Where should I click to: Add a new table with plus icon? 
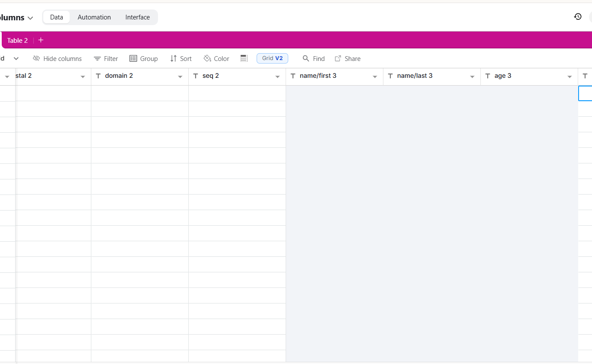[x=41, y=40]
